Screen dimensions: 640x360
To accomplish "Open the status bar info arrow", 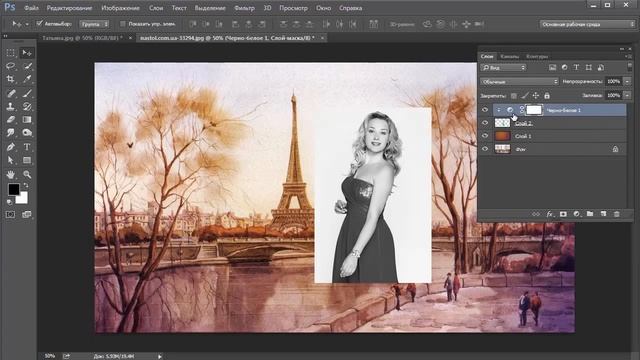I will (x=160, y=356).
